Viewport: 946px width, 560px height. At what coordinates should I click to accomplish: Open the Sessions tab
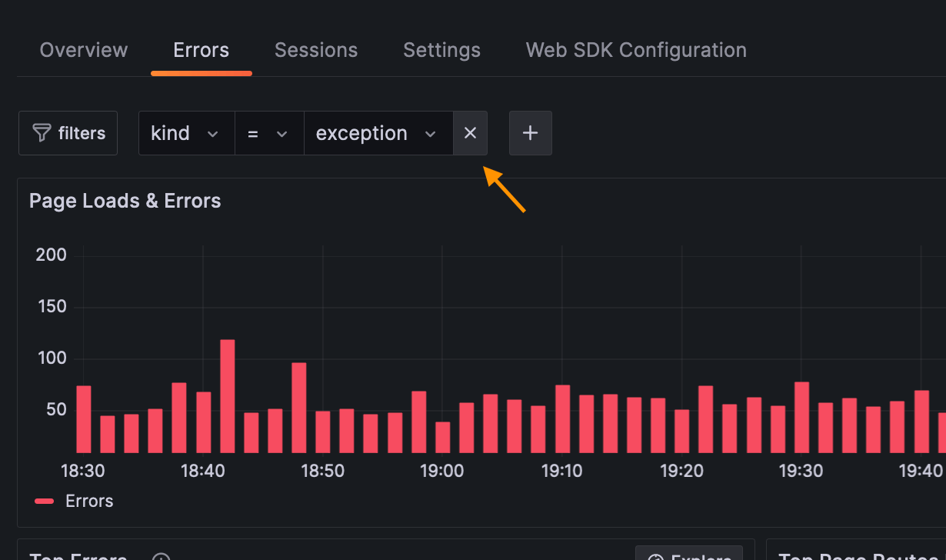[x=316, y=50]
